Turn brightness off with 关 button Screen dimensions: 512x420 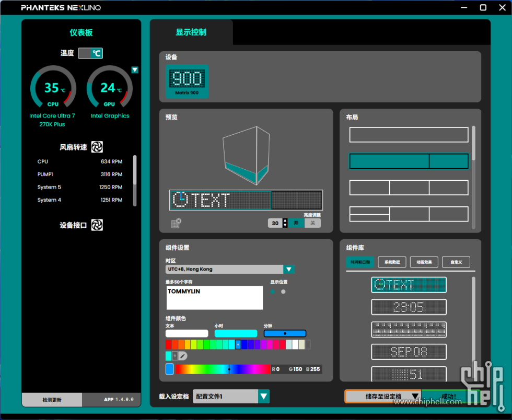pyautogui.click(x=312, y=223)
